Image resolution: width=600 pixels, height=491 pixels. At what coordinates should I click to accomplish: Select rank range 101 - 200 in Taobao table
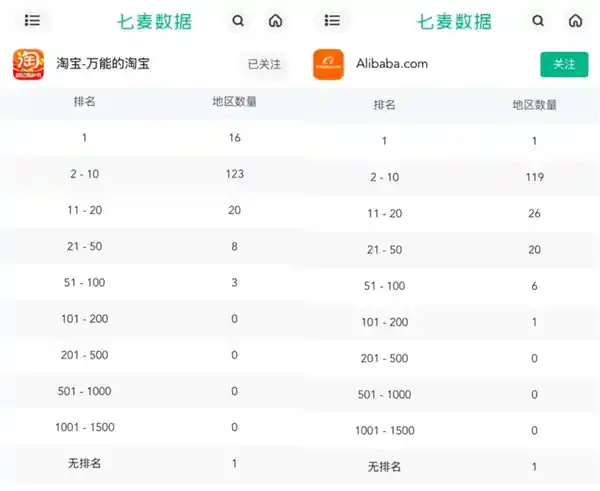85,319
